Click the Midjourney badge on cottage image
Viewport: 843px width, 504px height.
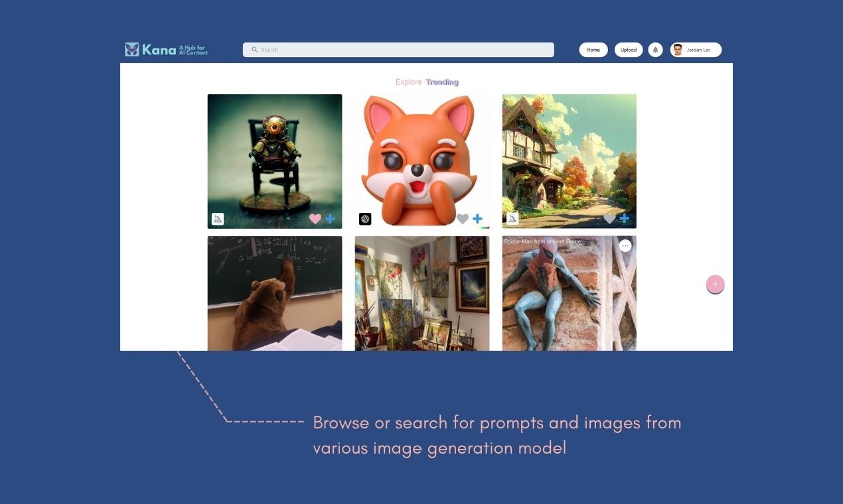point(512,219)
